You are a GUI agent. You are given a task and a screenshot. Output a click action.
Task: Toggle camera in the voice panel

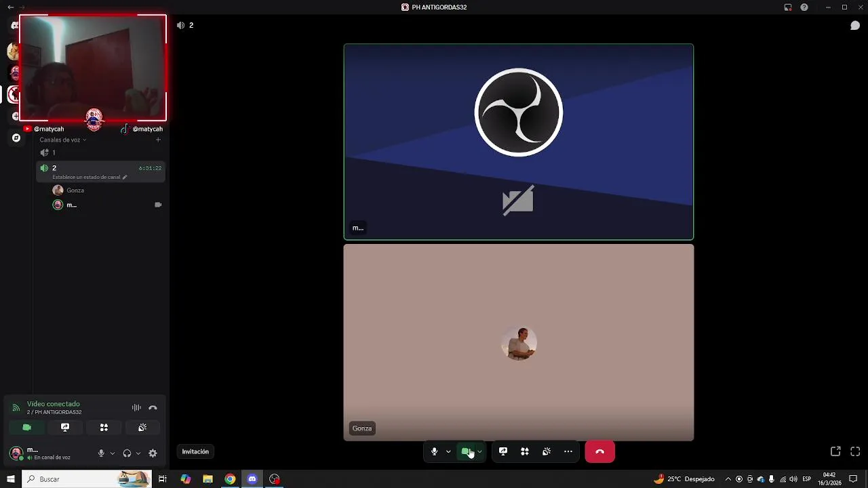(x=26, y=428)
